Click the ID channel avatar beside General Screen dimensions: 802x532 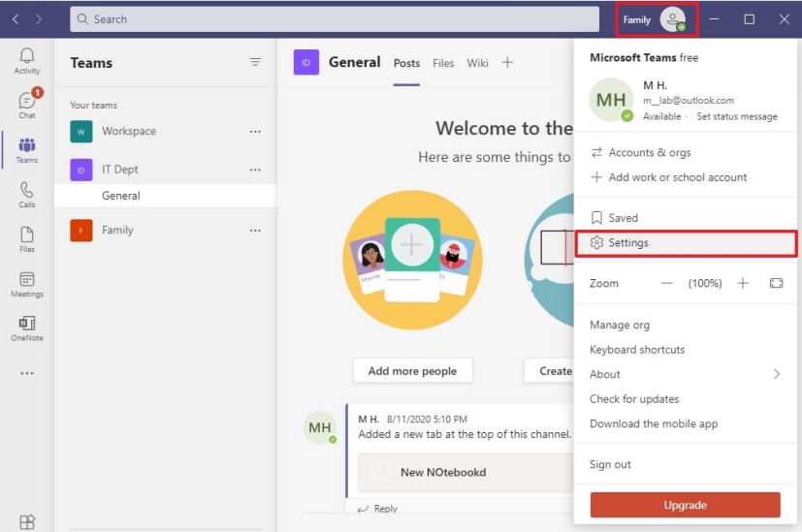[305, 62]
